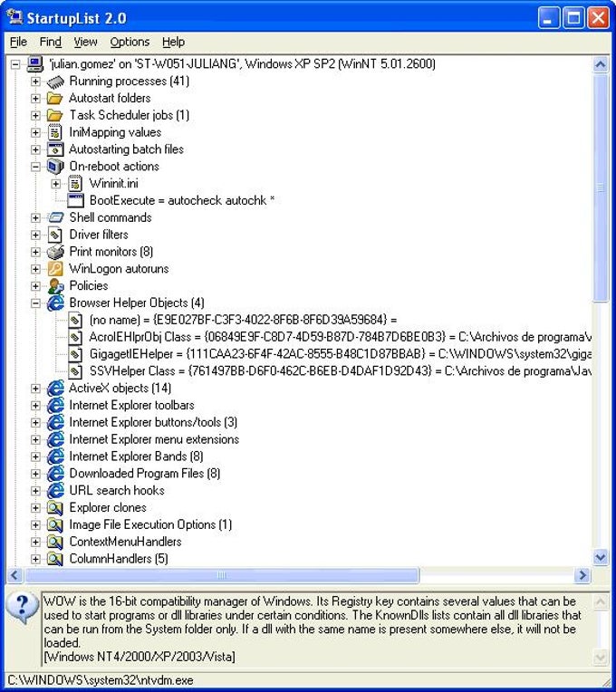Click the On-reboot actions monitor icon

click(x=55, y=167)
